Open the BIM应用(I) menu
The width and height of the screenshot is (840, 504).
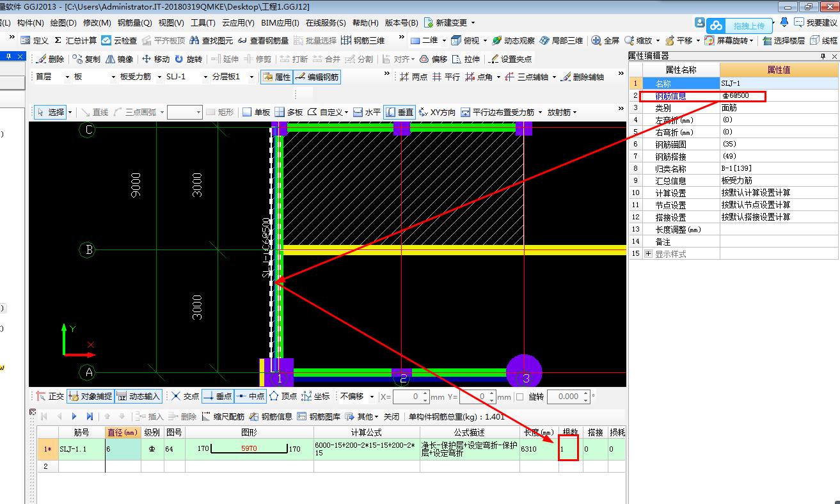[x=280, y=23]
